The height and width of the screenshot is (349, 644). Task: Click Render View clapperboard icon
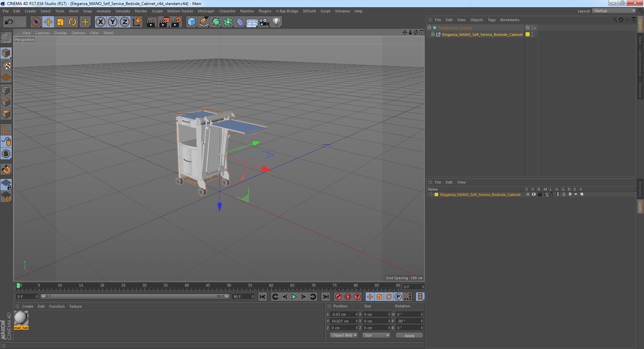[x=152, y=22]
